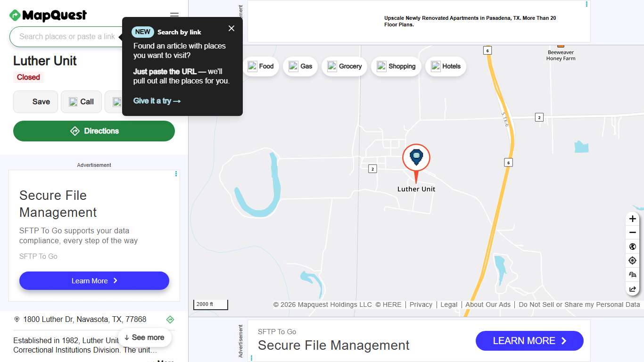Toggle the Gas stations filter
The image size is (644, 362).
tap(300, 66)
